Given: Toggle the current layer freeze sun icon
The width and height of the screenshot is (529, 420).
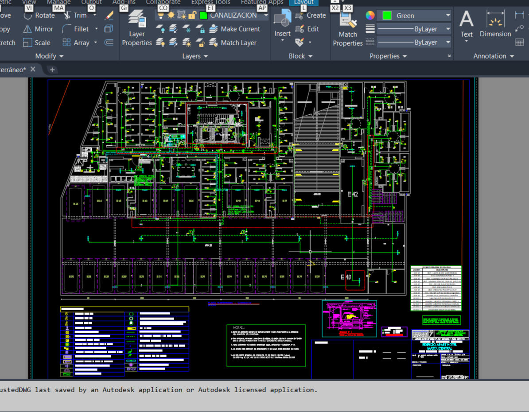Looking at the screenshot, I should (x=171, y=15).
